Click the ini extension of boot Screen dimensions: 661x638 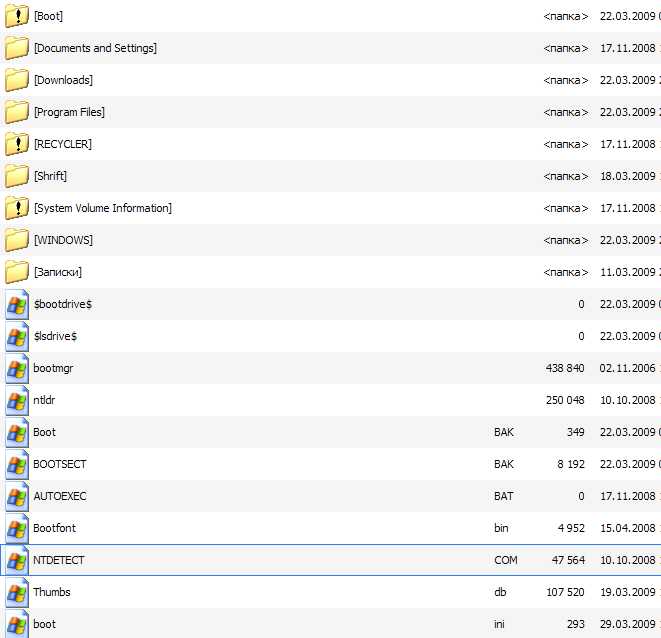tap(499, 625)
